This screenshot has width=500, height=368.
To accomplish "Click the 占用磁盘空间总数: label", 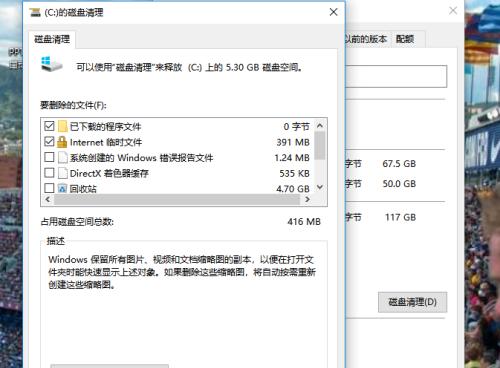I will point(77,222).
